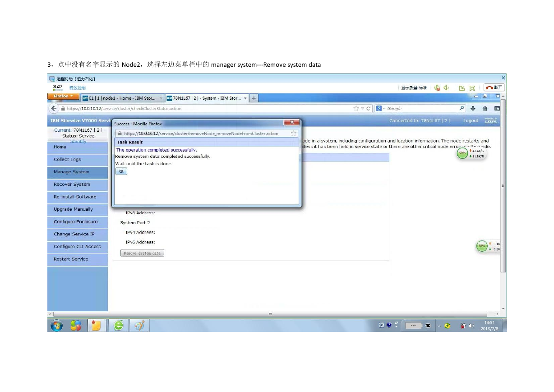554x392 pixels.
Task: Click the 释放控制 release control link
Action: [77, 88]
